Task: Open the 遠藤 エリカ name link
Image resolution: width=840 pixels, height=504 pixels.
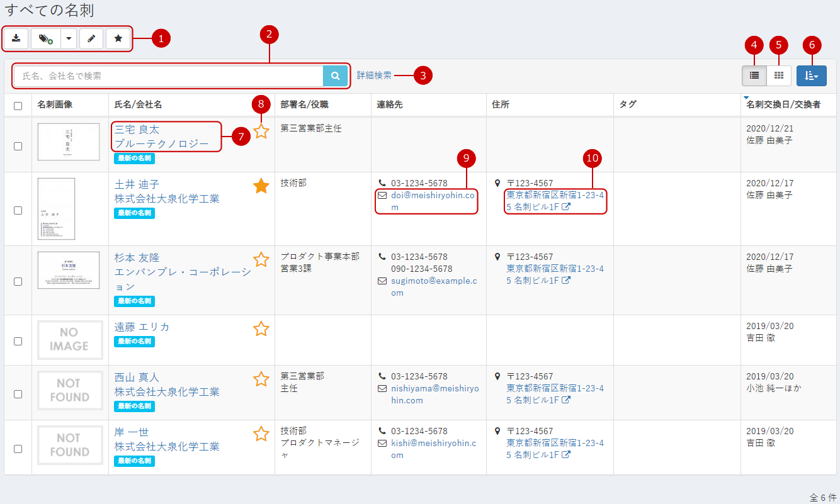Action: [x=142, y=327]
